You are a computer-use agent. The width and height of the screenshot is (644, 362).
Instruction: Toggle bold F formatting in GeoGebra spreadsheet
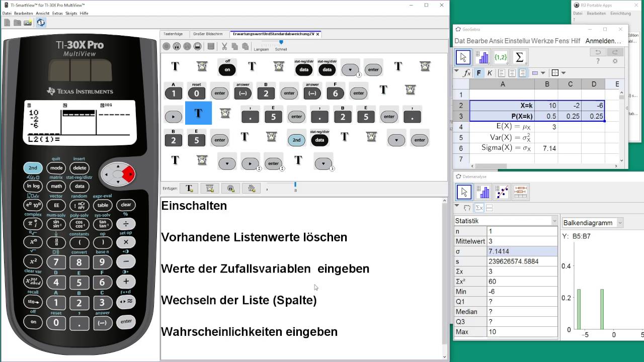(479, 73)
